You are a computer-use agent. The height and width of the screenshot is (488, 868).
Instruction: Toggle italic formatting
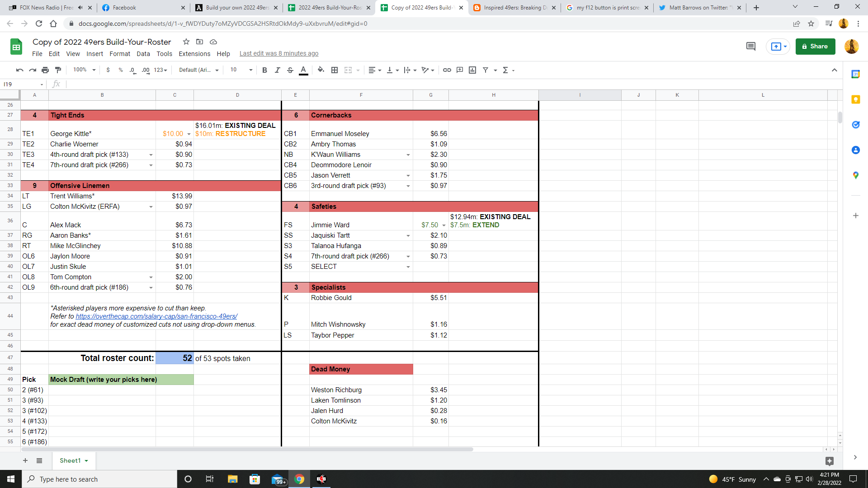coord(277,70)
